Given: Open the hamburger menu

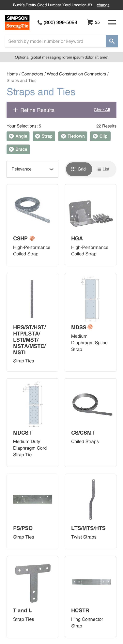Looking at the screenshot, I should pos(112,22).
